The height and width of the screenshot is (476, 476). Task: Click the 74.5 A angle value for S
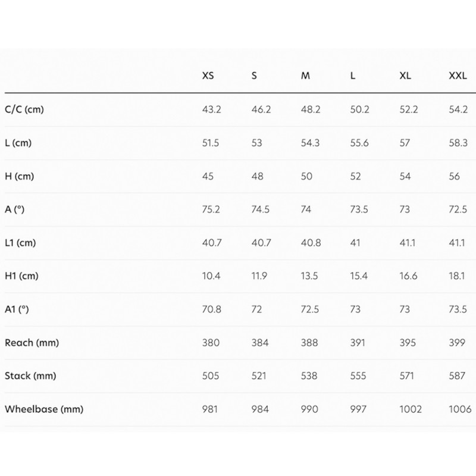(260, 209)
